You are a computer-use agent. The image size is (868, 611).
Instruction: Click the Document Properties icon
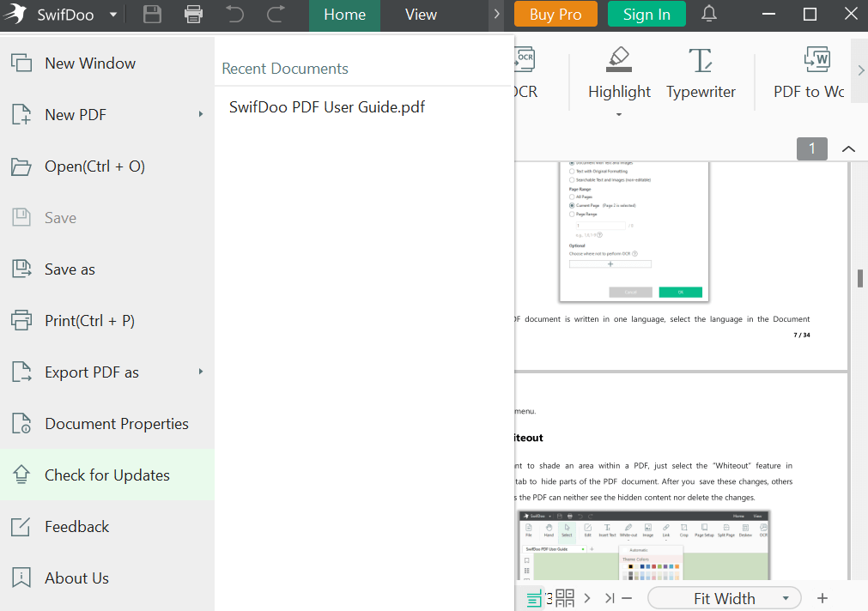click(21, 423)
